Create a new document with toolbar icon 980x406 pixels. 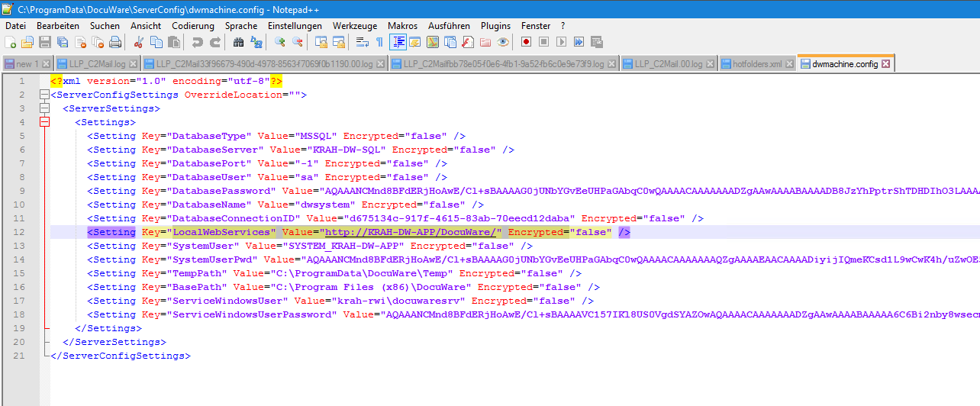click(x=10, y=42)
